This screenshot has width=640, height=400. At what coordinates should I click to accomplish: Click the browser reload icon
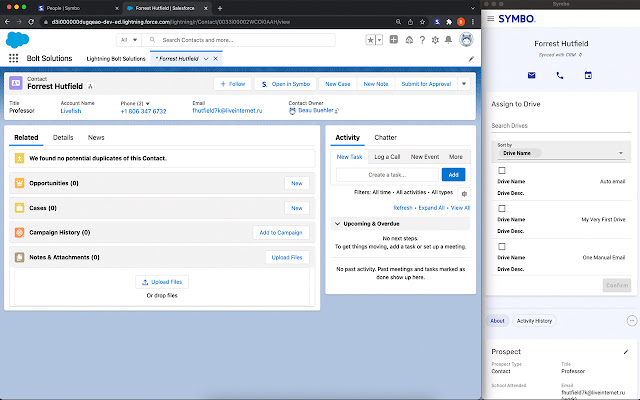(31, 22)
